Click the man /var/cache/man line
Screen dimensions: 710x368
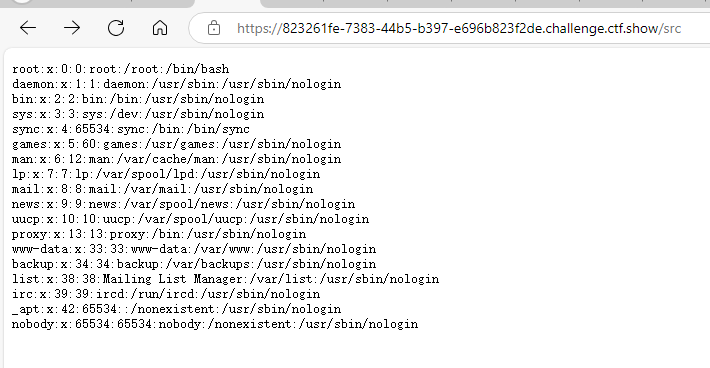pos(177,158)
